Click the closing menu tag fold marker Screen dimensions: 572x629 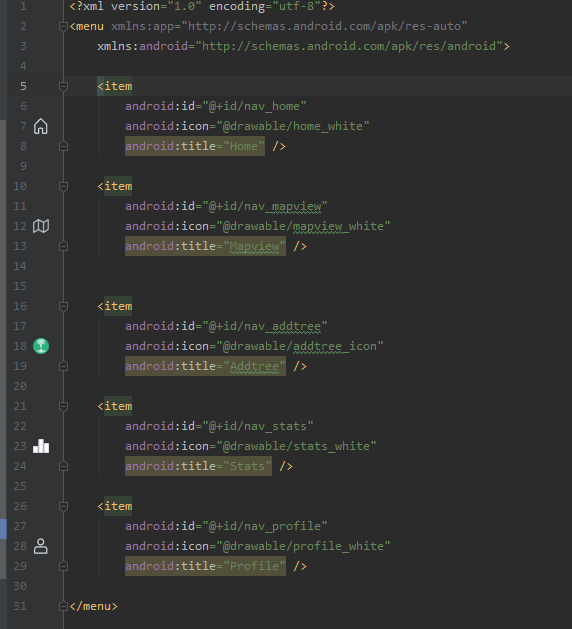(x=63, y=606)
